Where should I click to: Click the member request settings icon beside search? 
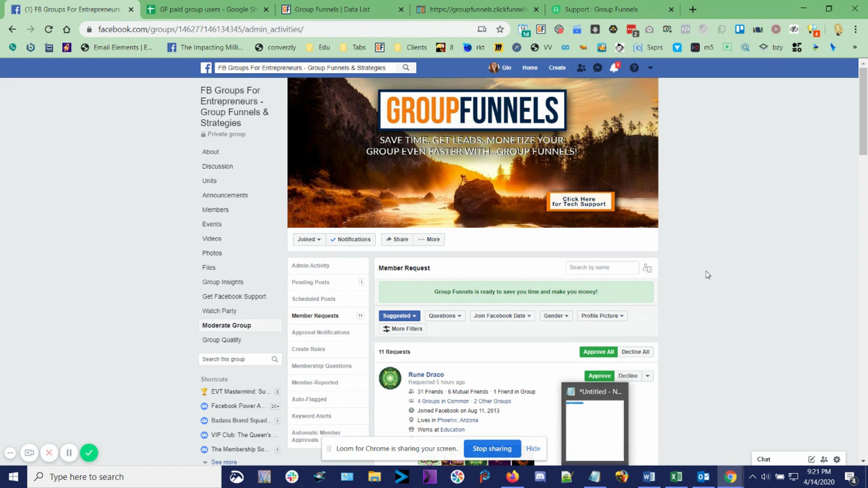click(647, 268)
